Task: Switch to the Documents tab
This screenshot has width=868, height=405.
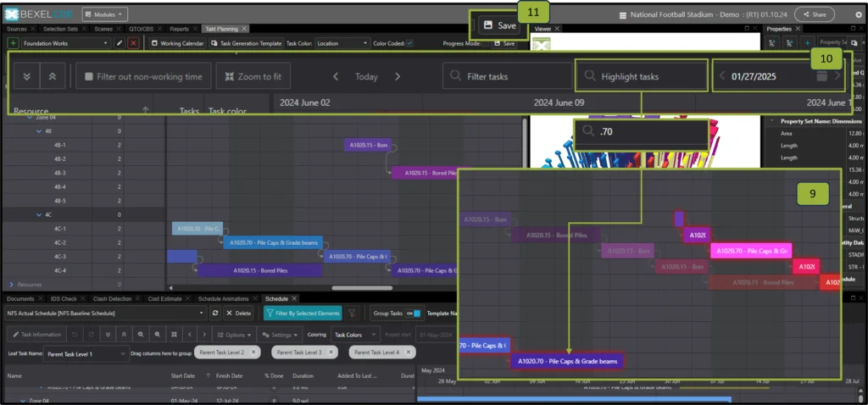Action: (20, 299)
